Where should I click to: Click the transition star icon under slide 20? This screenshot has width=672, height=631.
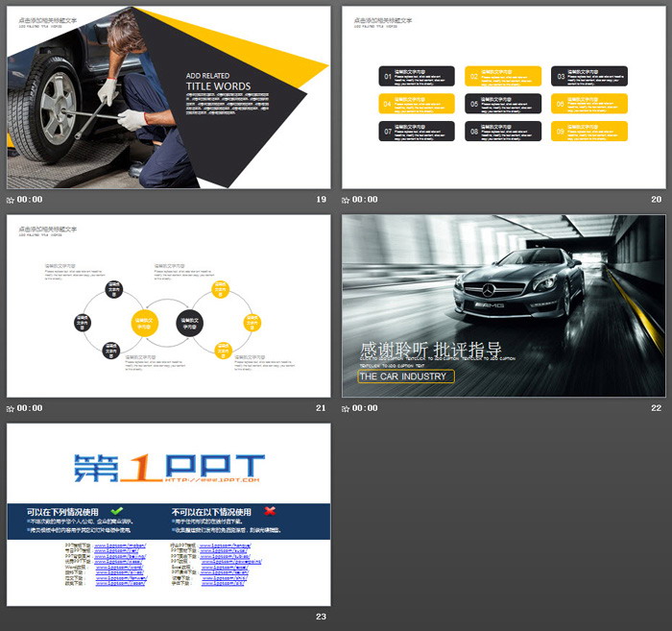pos(347,200)
